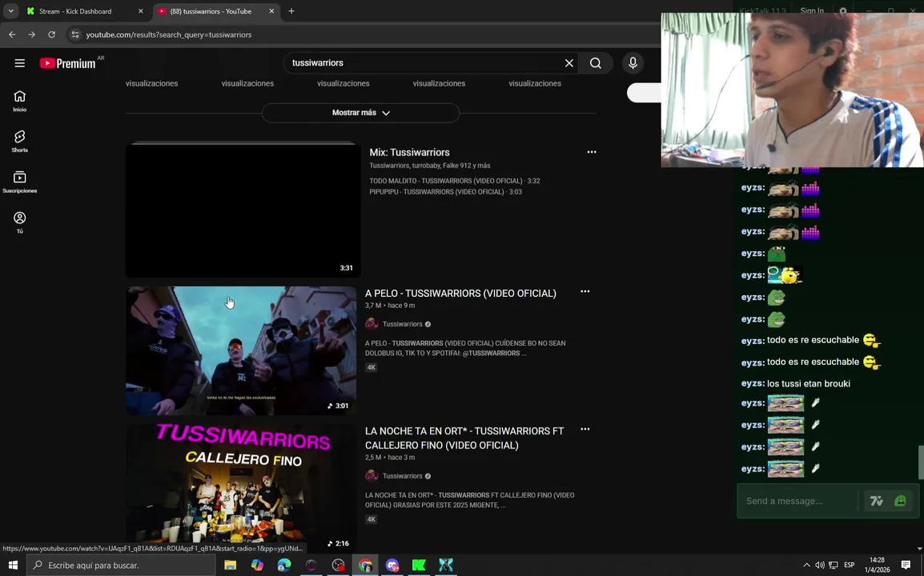This screenshot has height=576, width=924.
Task: Open A PELO video thumbnail
Action: point(241,350)
